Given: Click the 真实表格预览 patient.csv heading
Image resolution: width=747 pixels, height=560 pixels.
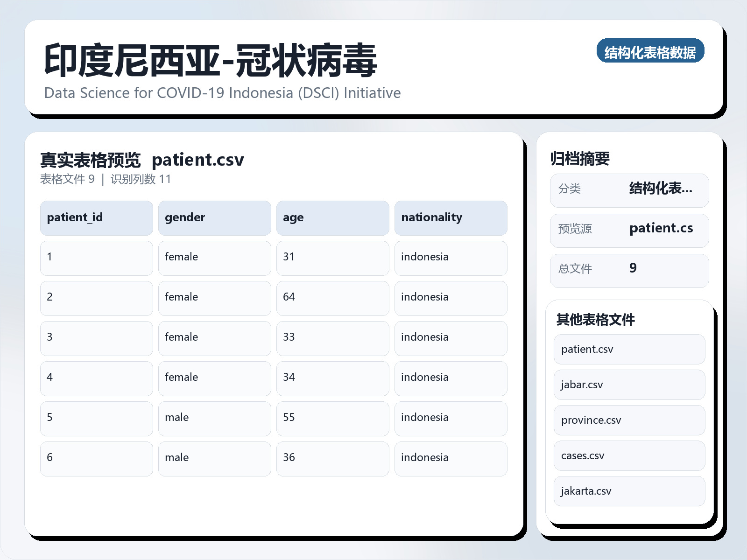Looking at the screenshot, I should [x=142, y=160].
